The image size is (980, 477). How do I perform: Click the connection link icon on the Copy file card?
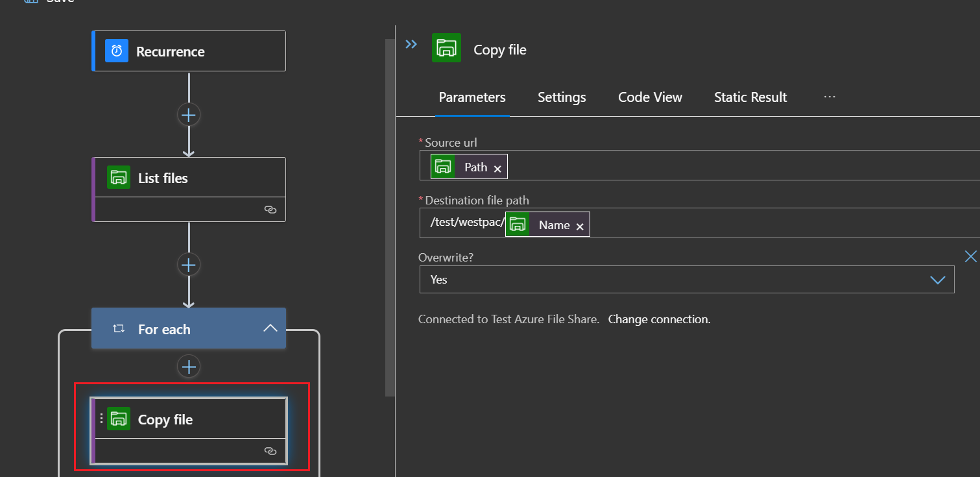[x=270, y=450]
